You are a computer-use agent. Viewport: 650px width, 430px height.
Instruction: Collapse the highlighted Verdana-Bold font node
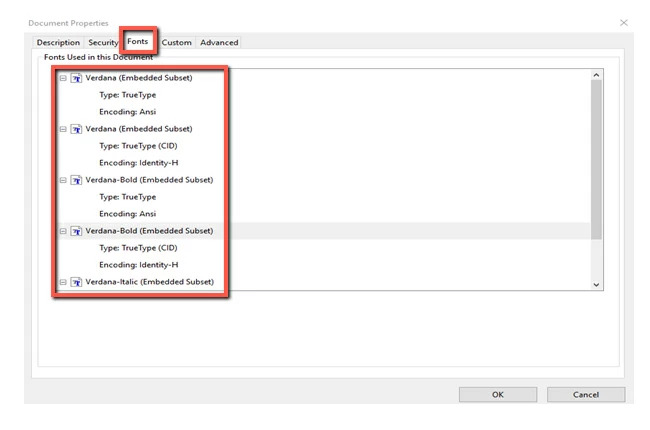(63, 231)
